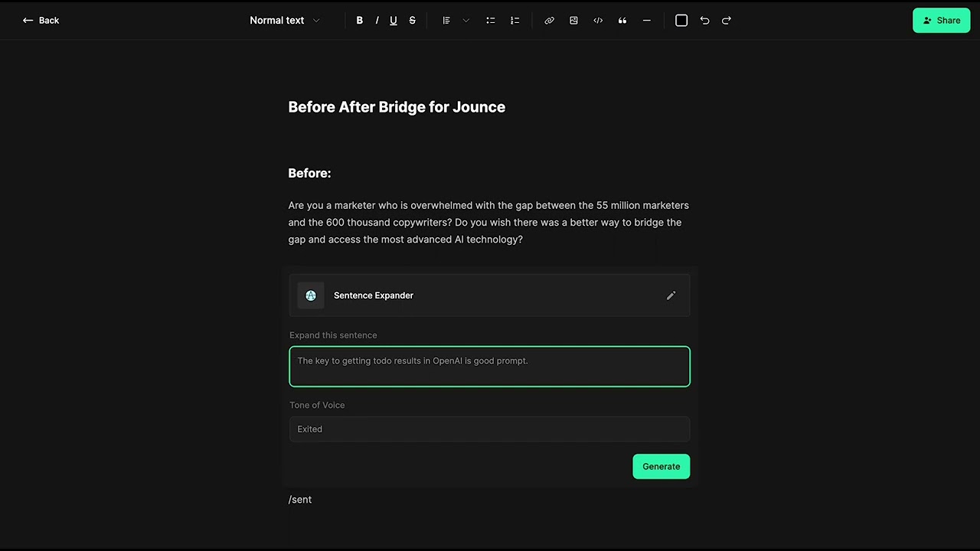The image size is (980, 551).
Task: Click the Tone of Voice label
Action: (317, 405)
